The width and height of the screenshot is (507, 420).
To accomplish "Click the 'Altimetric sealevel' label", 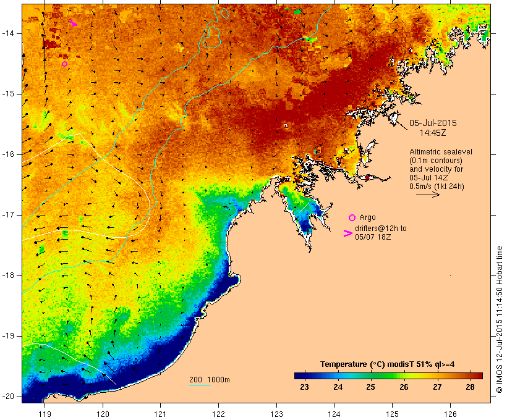I will click(441, 152).
